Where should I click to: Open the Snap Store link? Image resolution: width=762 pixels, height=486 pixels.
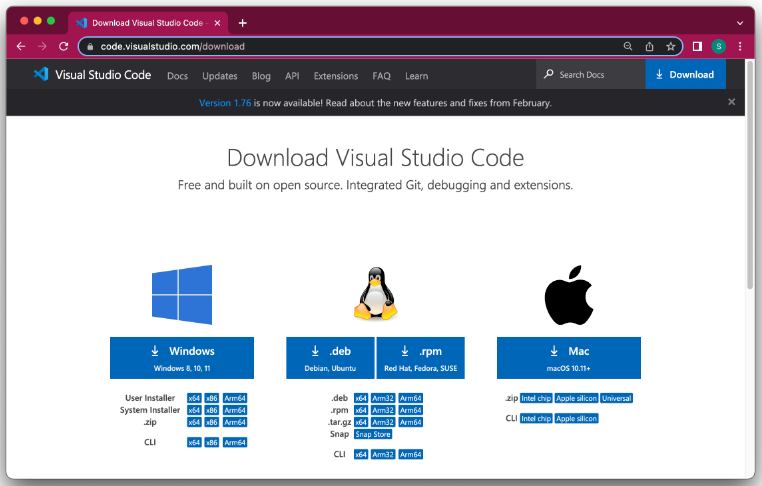click(x=373, y=434)
